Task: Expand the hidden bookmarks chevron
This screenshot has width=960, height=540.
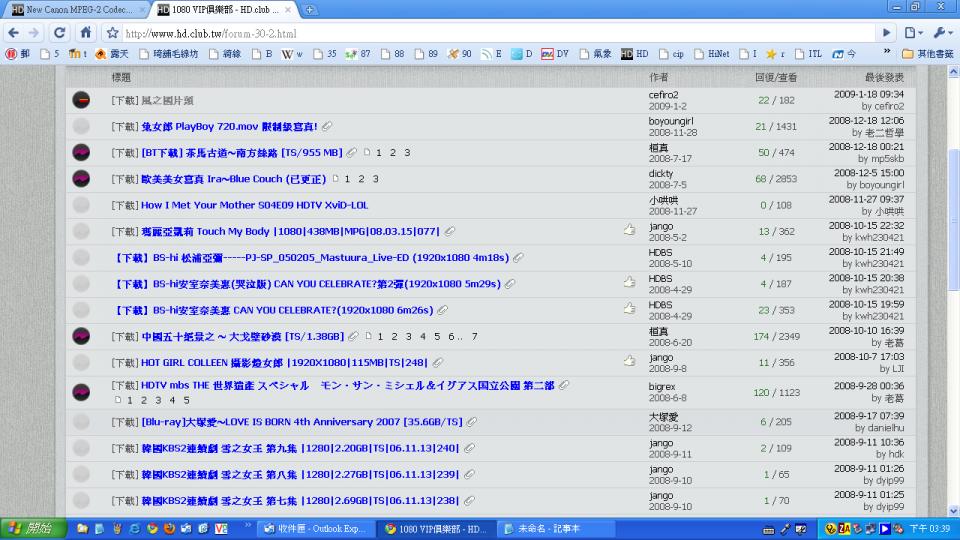Action: click(887, 52)
